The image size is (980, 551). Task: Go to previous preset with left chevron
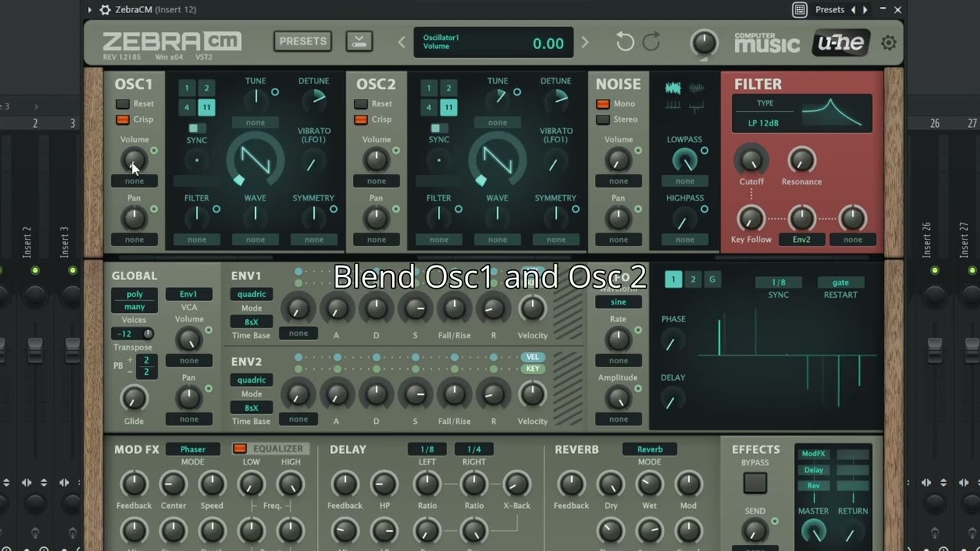click(x=402, y=43)
